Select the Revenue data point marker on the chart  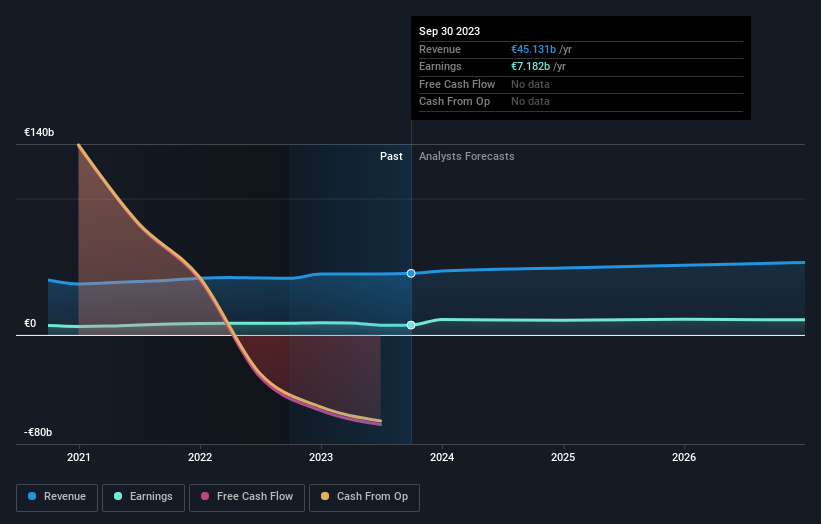pyautogui.click(x=411, y=273)
